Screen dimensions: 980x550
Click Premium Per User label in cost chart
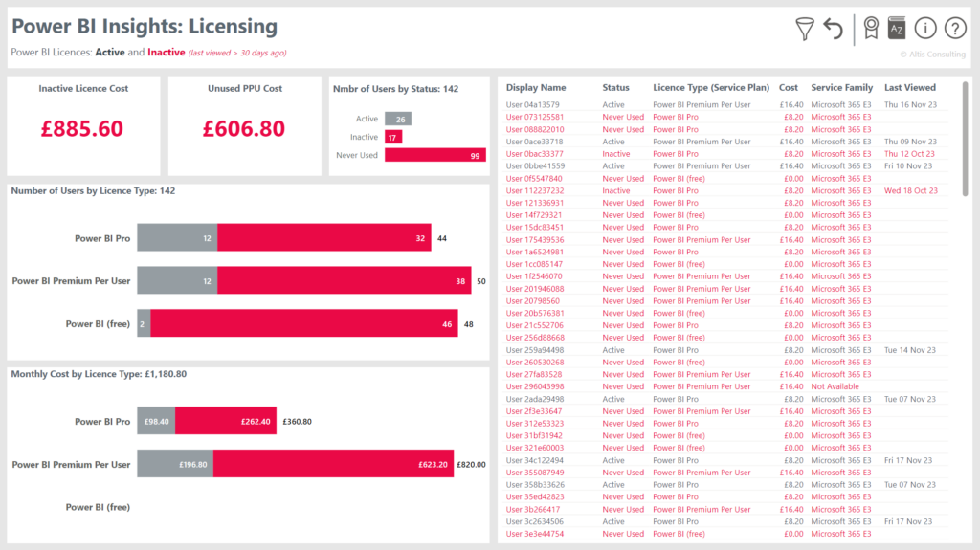click(71, 464)
